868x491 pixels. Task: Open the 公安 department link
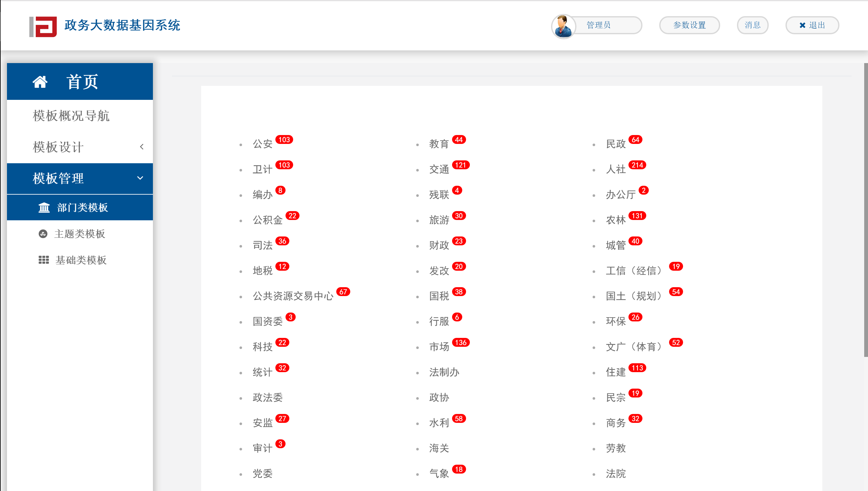pyautogui.click(x=263, y=144)
